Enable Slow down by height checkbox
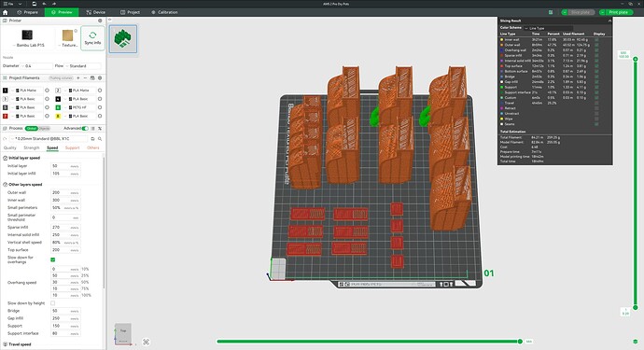Viewport: 644px width, 350px height. point(52,303)
